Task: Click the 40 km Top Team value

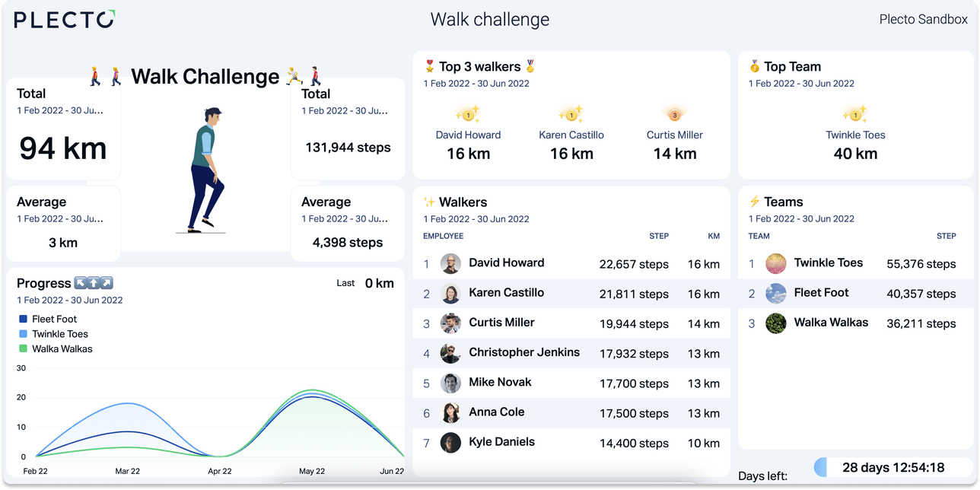Action: point(855,154)
